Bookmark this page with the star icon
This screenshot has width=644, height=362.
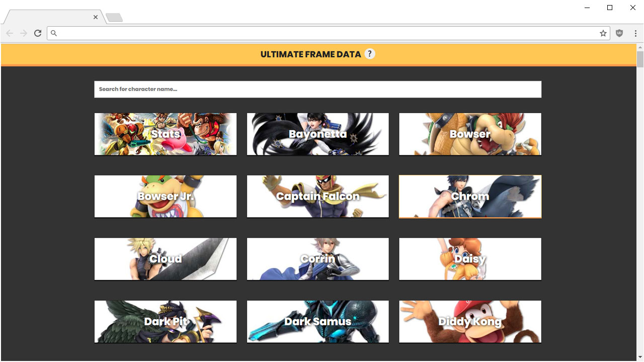[x=603, y=33]
